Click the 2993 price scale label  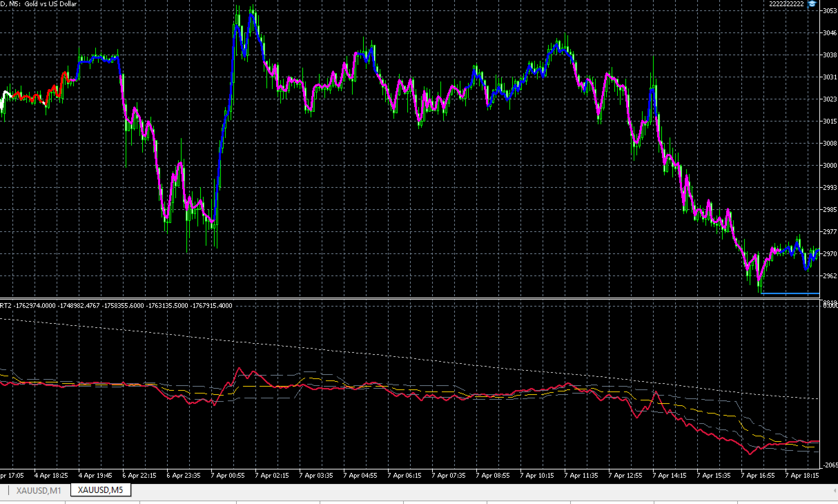829,188
